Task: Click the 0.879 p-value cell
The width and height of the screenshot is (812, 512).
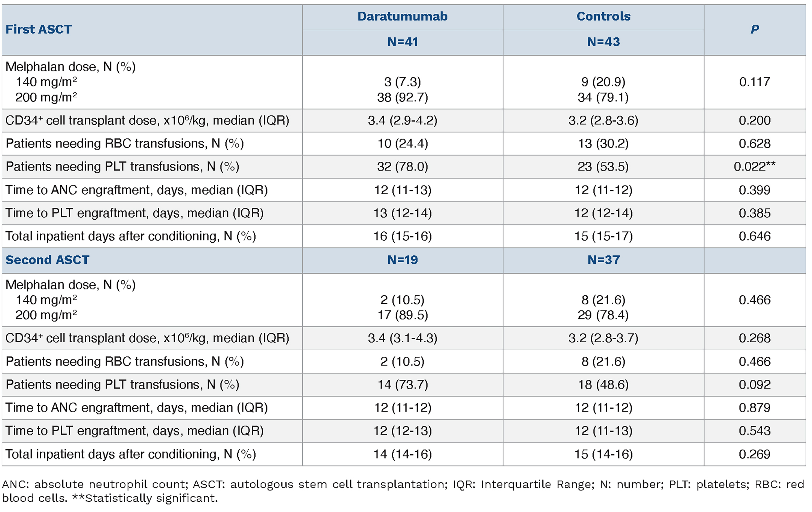Action: 754,408
